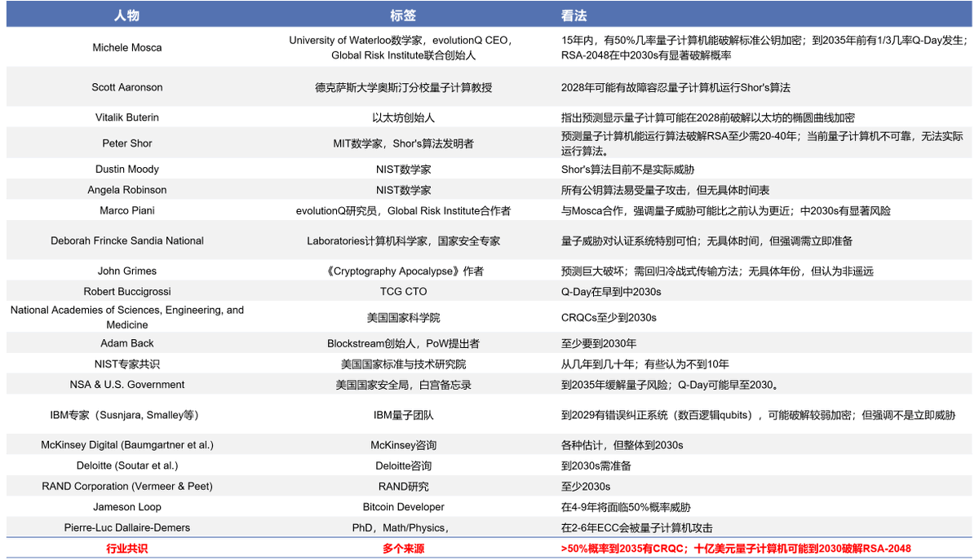Screen dimensions: 979x560
Task: Click Deborah Frincke Sandia National cell
Action: 127,240
